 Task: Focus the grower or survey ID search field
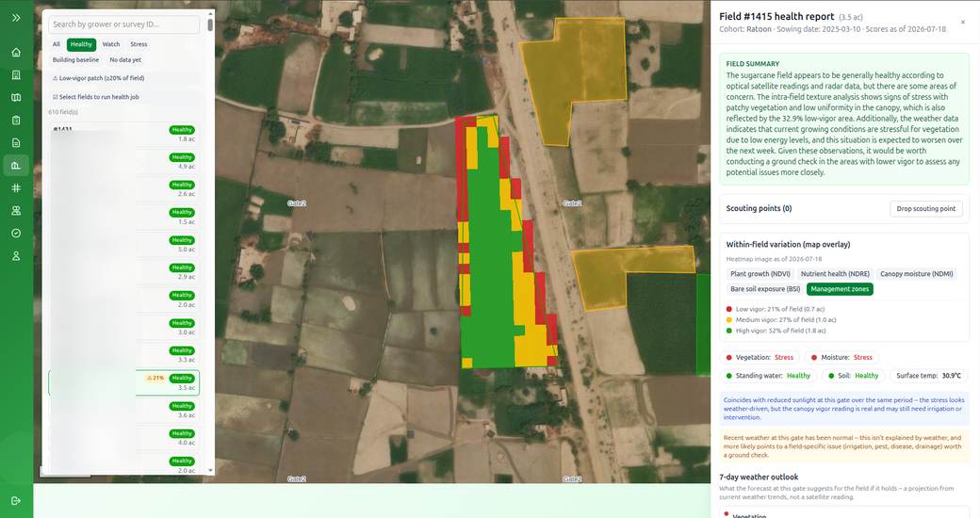tap(123, 24)
